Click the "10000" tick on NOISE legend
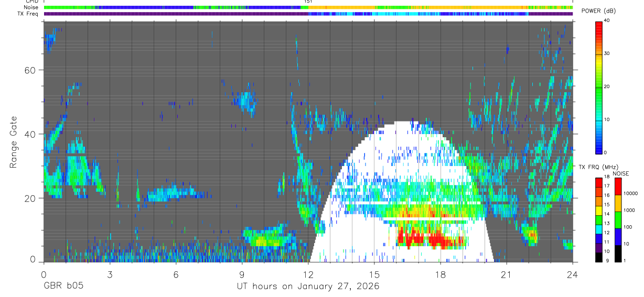The image size is (644, 297). tap(630, 193)
